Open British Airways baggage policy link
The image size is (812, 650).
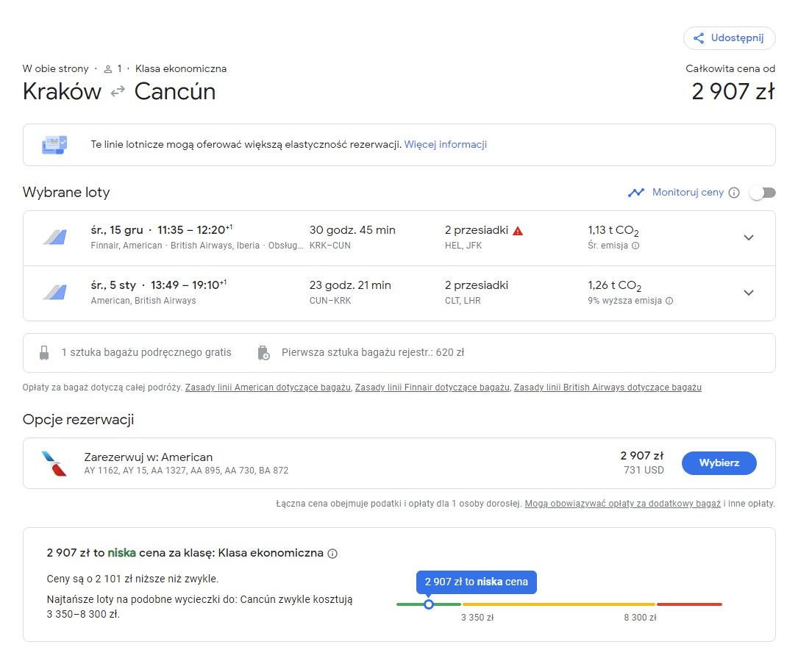pyautogui.click(x=608, y=387)
